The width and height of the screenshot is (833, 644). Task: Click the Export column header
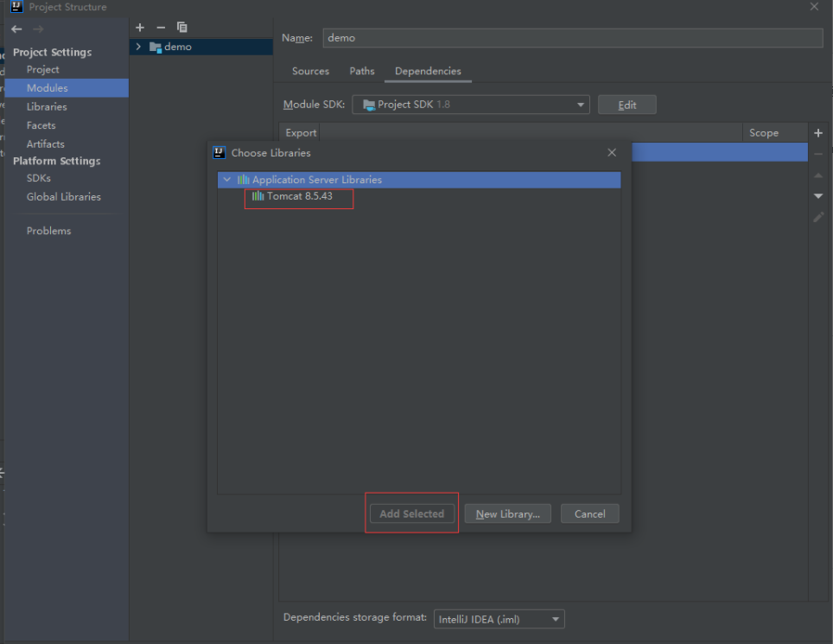[301, 133]
